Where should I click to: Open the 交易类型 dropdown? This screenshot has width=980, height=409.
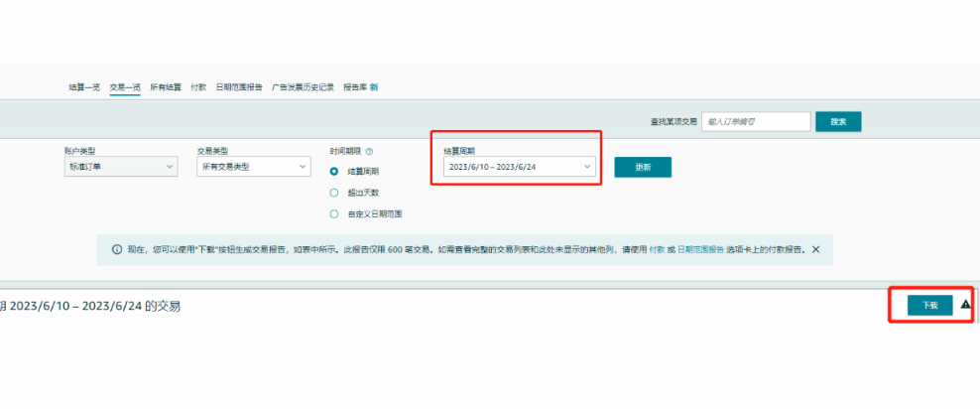pos(253,167)
